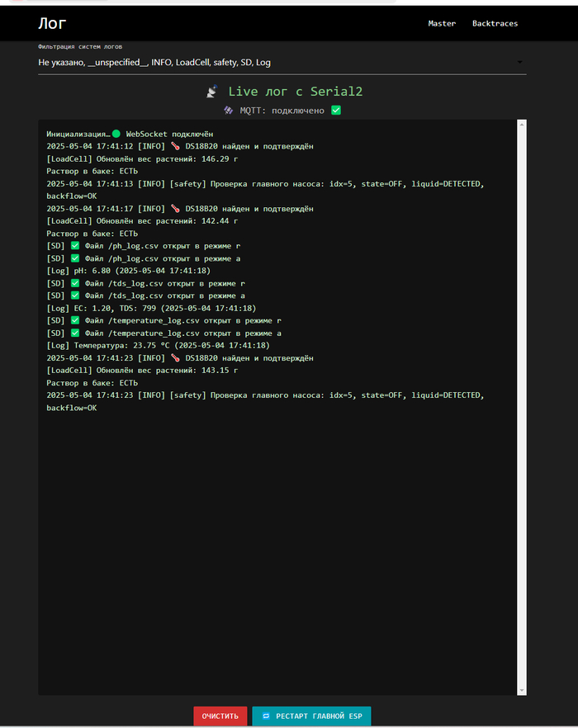Viewport: 578px width, 728px height.
Task: Click the satellite icon next to MQTT
Action: 229,110
